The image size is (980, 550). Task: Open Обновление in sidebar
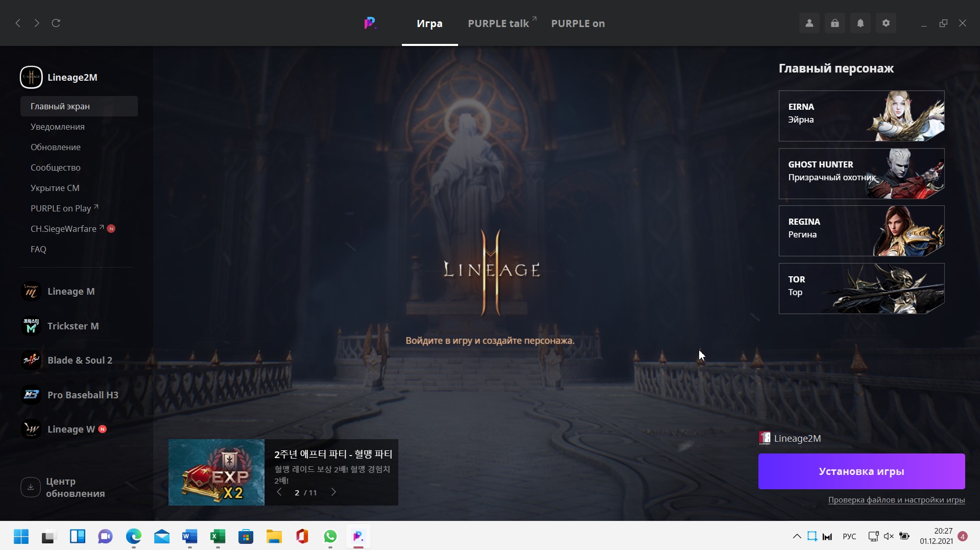point(56,147)
